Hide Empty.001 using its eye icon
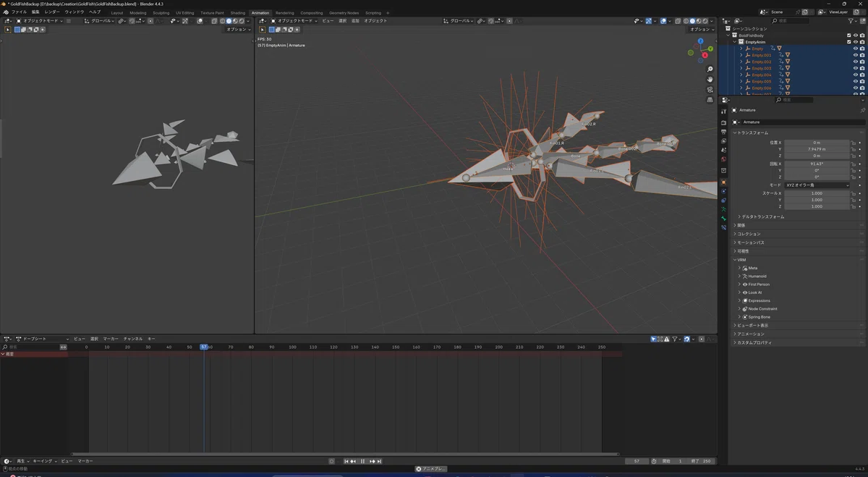Image resolution: width=868 pixels, height=477 pixels. pyautogui.click(x=856, y=55)
